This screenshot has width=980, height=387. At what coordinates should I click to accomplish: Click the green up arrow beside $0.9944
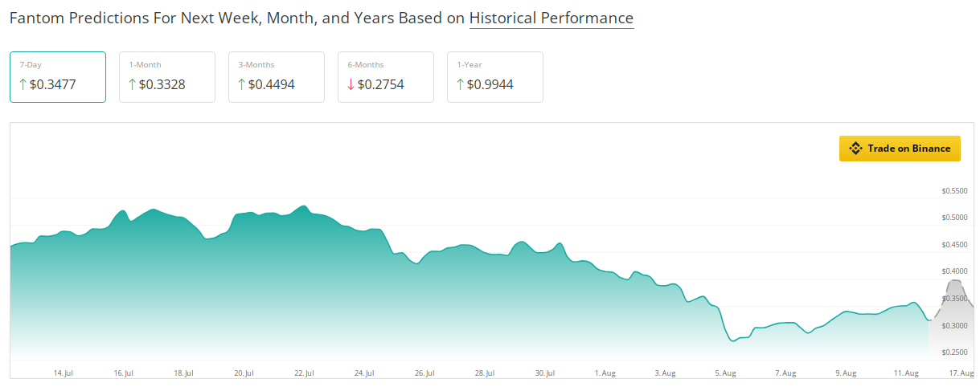[460, 84]
